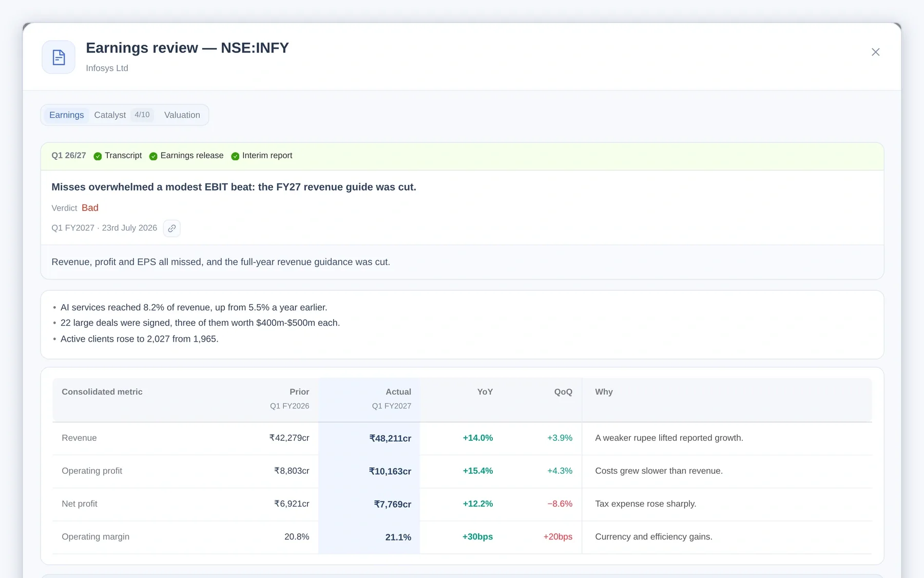Click the Tax expense rose sharply note
Screen dimensions: 924x578
[x=646, y=504]
